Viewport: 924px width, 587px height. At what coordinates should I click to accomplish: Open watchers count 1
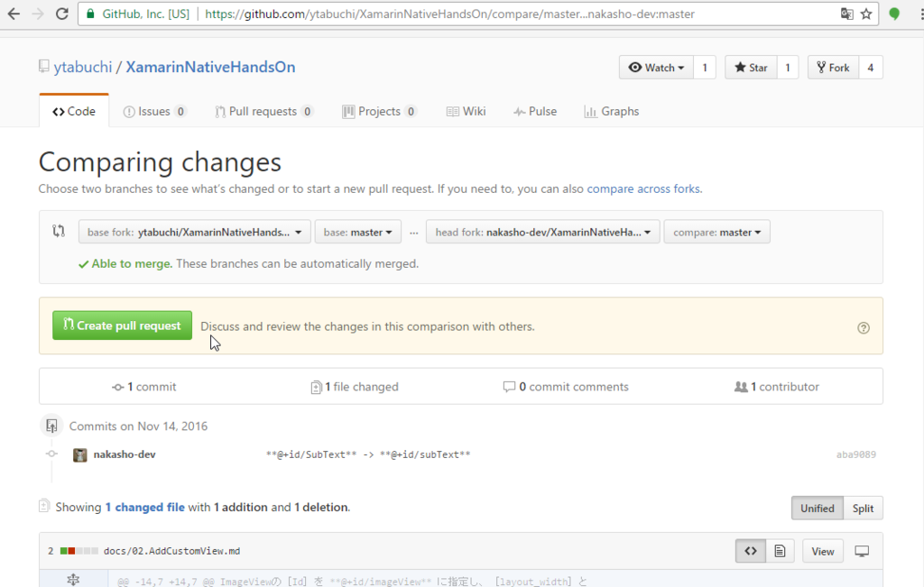pyautogui.click(x=704, y=67)
